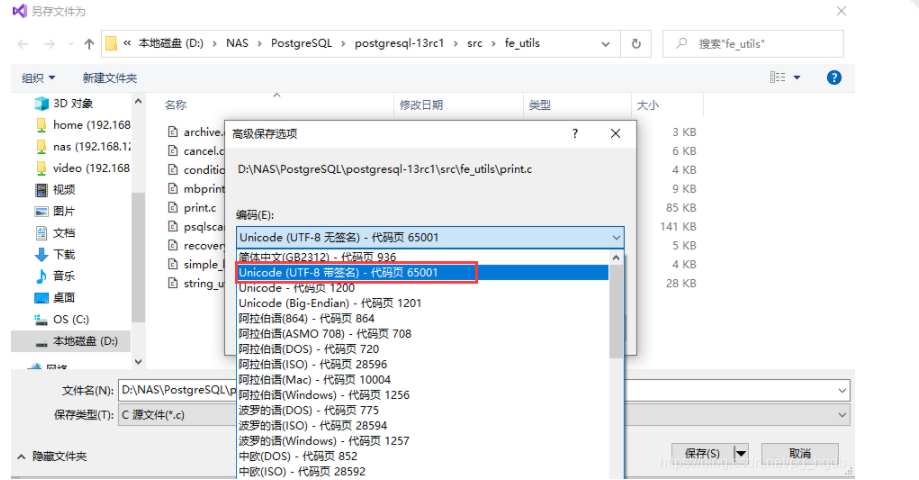Choose Unicode (Big-Endian) - 代码页 1201

point(423,303)
